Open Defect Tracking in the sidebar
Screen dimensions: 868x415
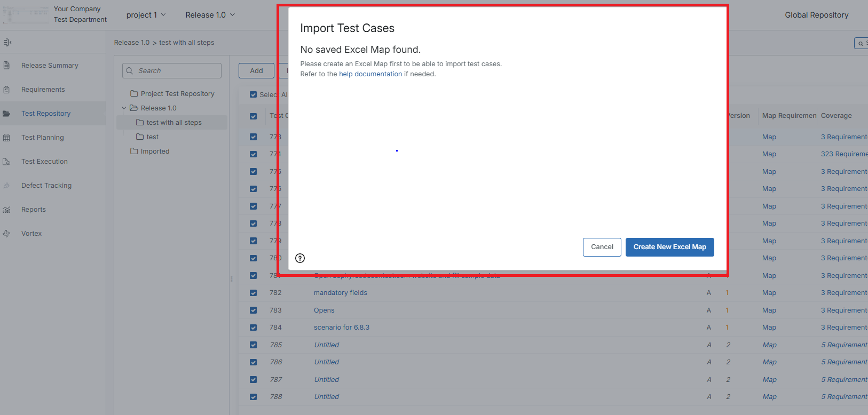click(x=46, y=186)
